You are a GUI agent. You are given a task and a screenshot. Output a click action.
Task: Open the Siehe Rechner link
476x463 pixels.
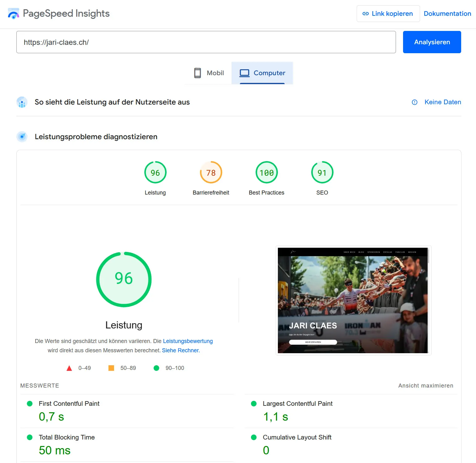point(181,350)
